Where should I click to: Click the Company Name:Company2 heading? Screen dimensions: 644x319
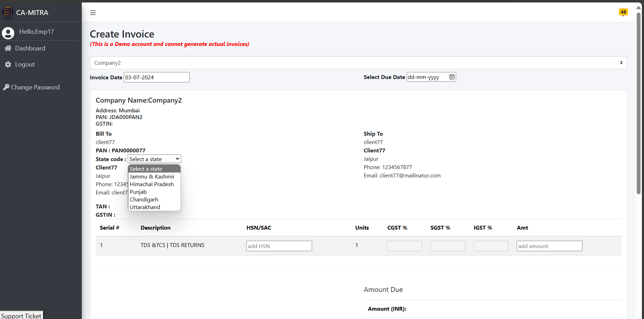tap(139, 100)
